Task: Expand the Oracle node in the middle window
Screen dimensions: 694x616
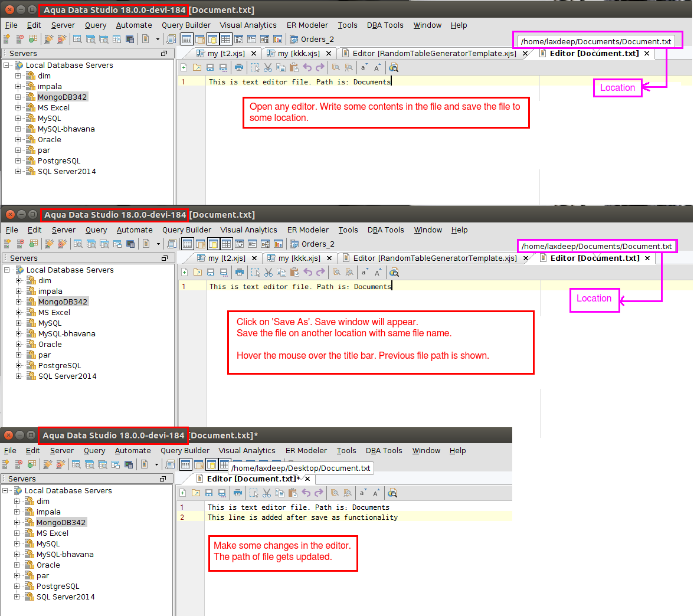Action: (18, 345)
